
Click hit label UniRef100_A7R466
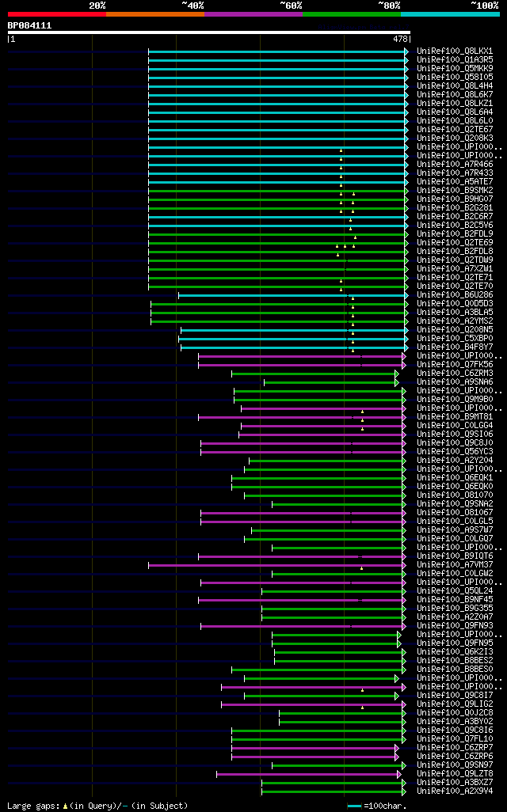point(455,164)
